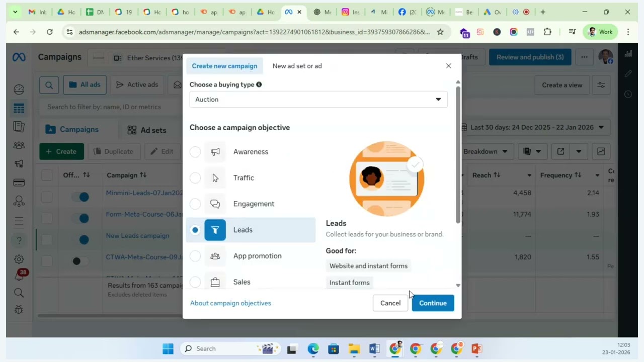
Task: Open Chrome tab search dropdown arrow
Action: pyautogui.click(x=15, y=12)
